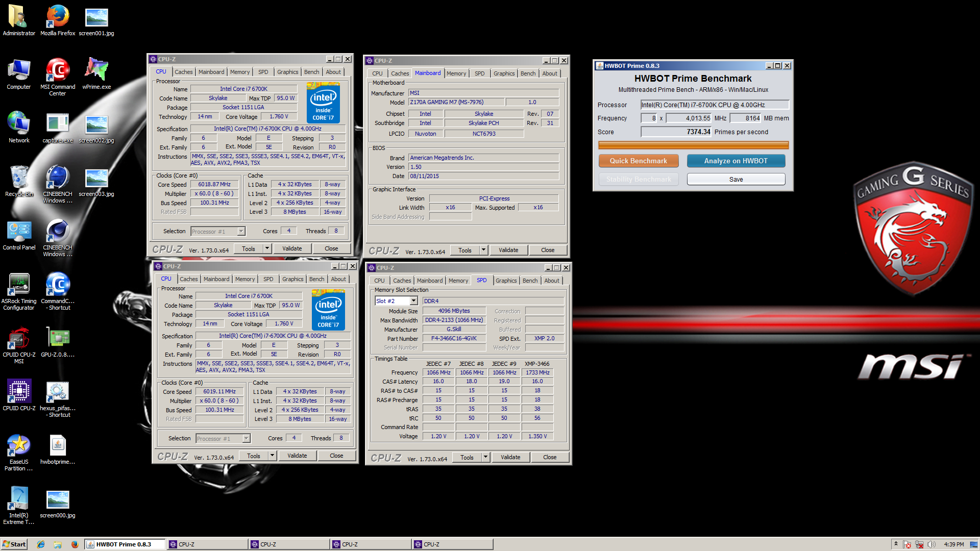Click Processor field in HWBOT Prime
The width and height of the screenshot is (980, 551).
[715, 105]
